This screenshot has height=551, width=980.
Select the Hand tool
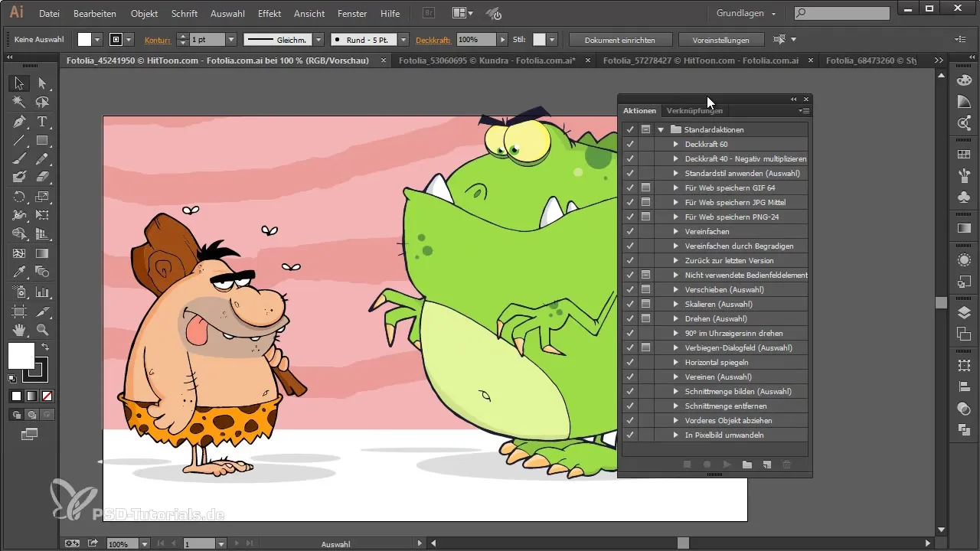coord(19,330)
